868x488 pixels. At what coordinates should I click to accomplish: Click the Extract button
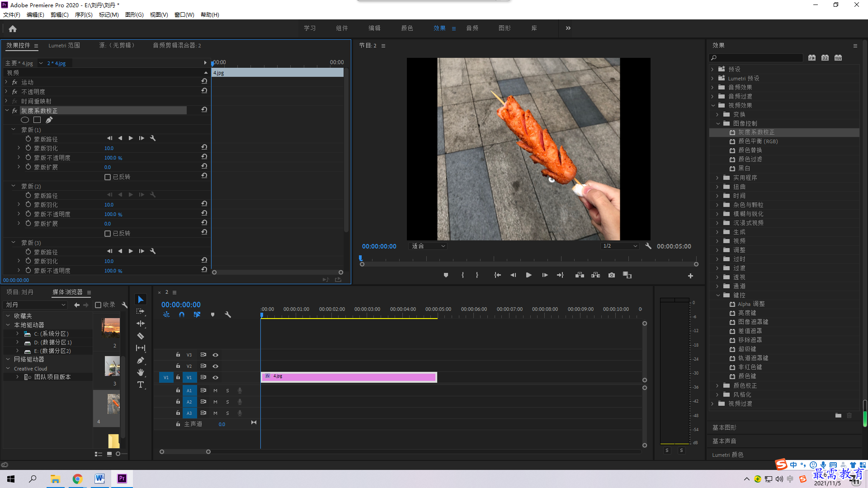595,275
